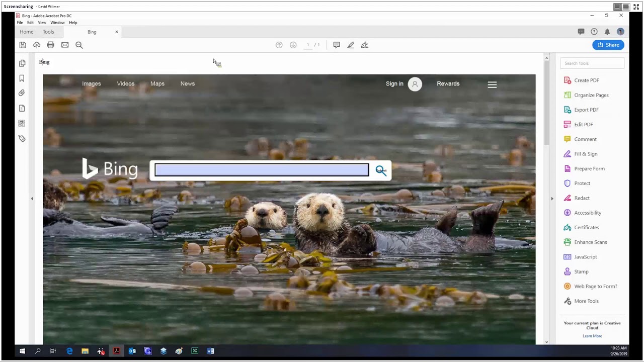Send the file by email envelope icon
644x362 pixels.
tap(65, 45)
